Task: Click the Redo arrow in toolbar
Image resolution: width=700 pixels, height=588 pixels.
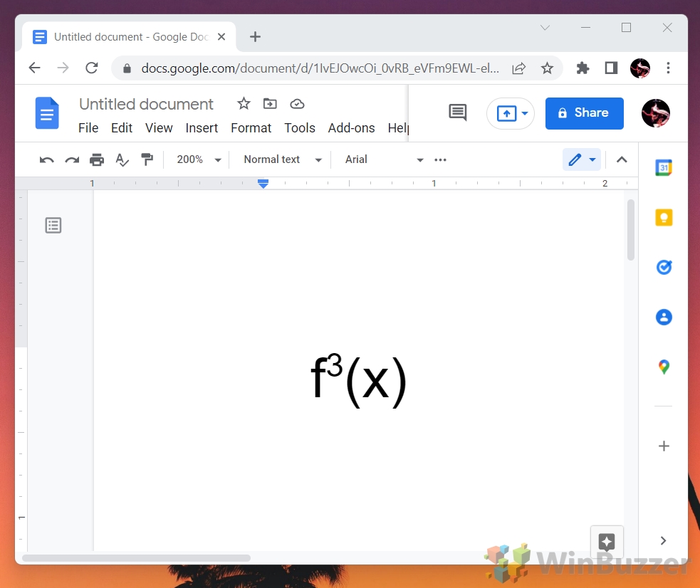Action: point(72,159)
